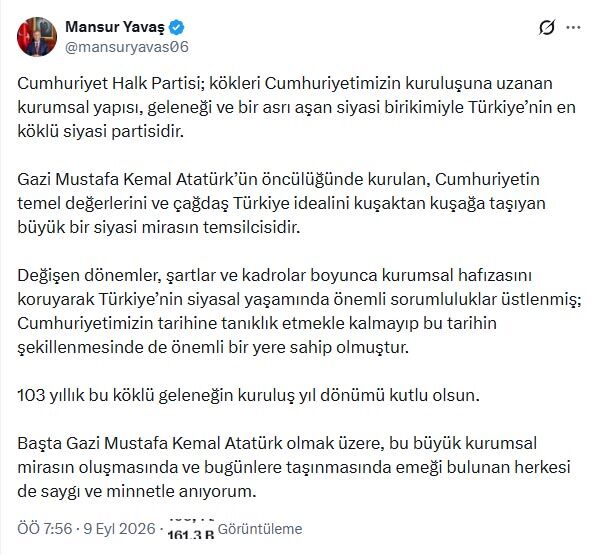The width and height of the screenshot is (598, 555).
Task: Click the blue verified checkmark badge
Action: click(x=177, y=27)
